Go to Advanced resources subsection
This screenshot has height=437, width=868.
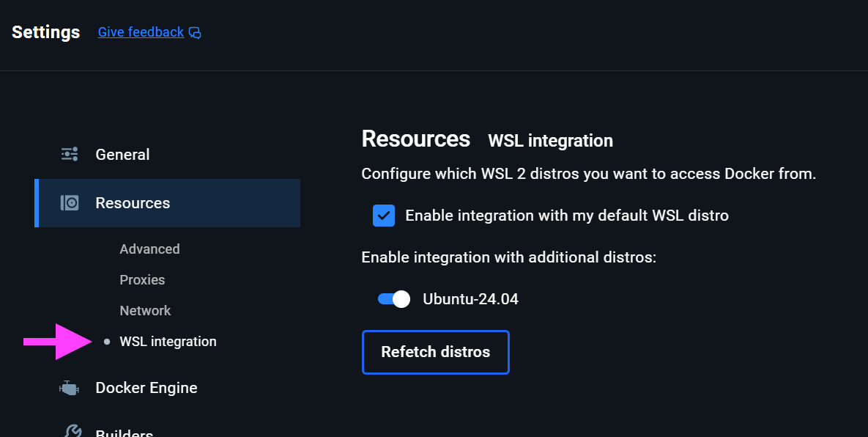(x=149, y=249)
